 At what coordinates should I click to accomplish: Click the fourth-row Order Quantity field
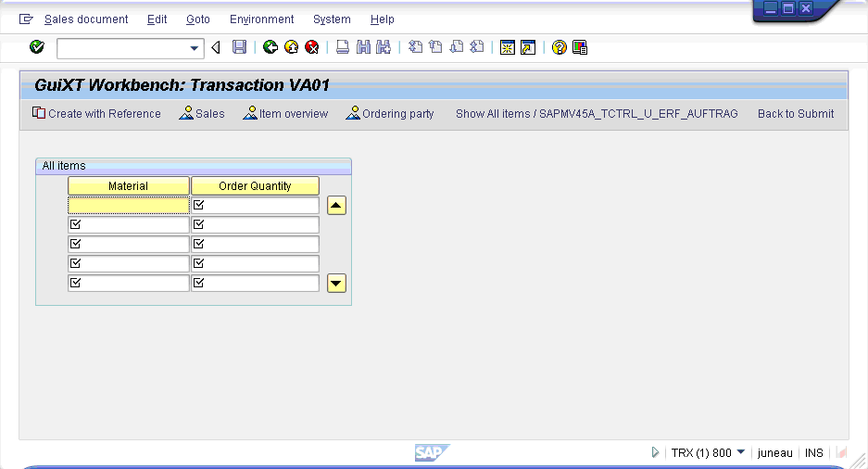click(x=255, y=263)
